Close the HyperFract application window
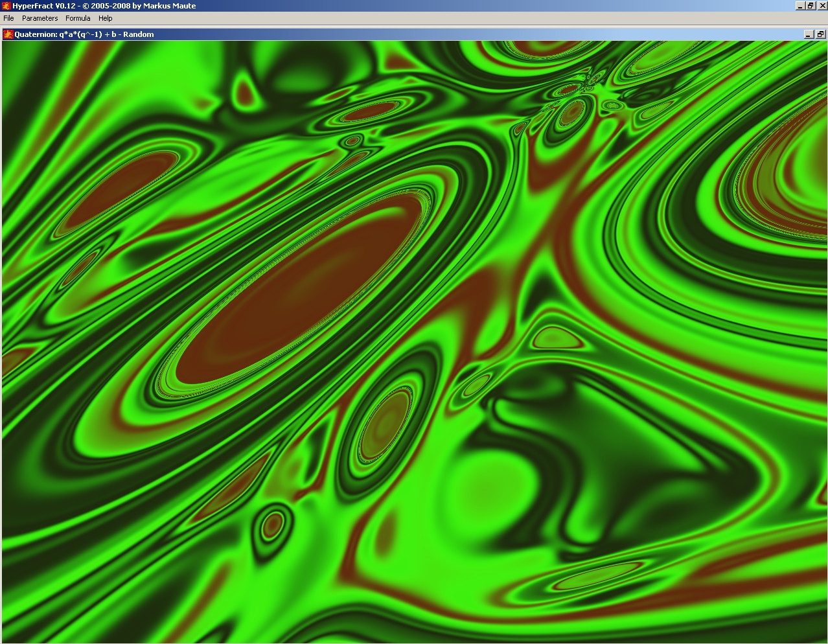Image resolution: width=828 pixels, height=644 pixels. (x=822, y=6)
